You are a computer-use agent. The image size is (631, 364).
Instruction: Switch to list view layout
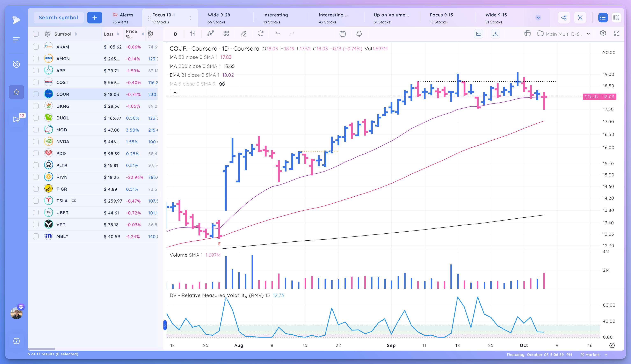coord(603,17)
